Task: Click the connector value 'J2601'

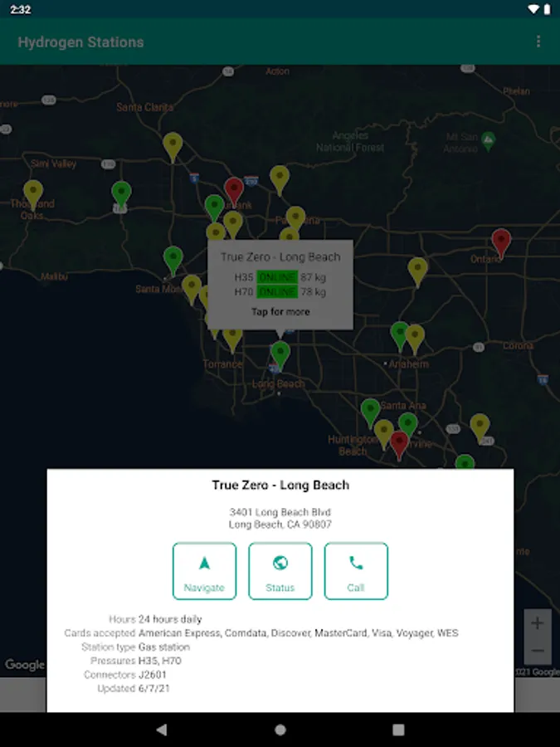Action: (153, 675)
